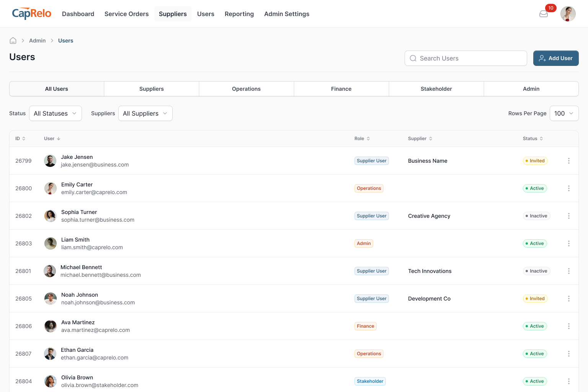
Task: Open the inbox notifications icon
Action: click(544, 14)
